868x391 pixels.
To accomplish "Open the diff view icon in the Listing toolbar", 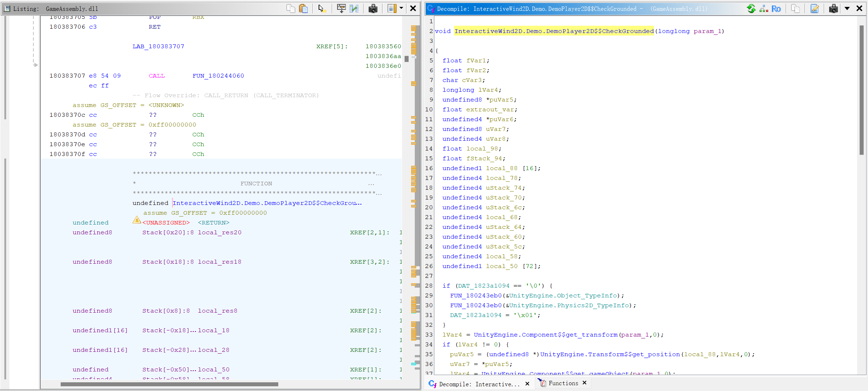I will point(354,8).
